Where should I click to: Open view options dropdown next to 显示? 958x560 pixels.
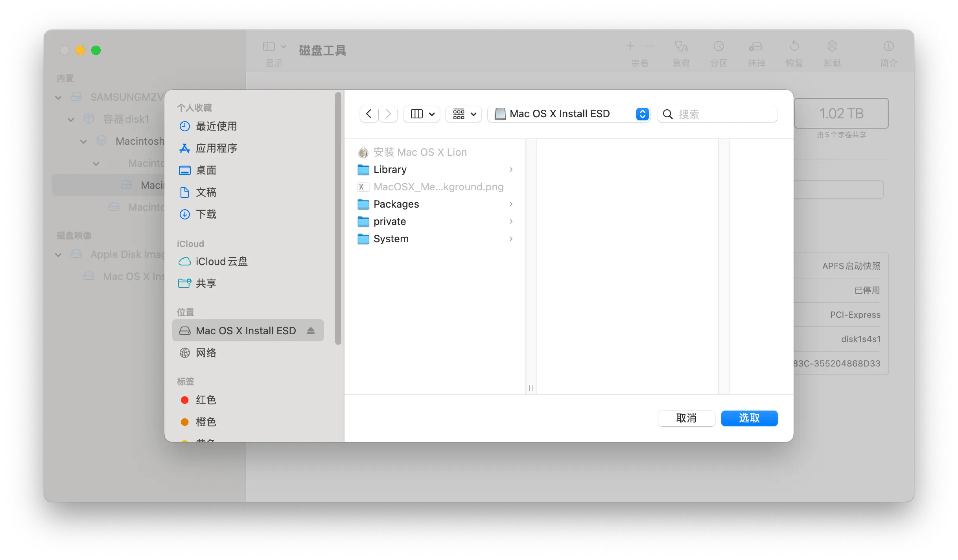pos(284,47)
